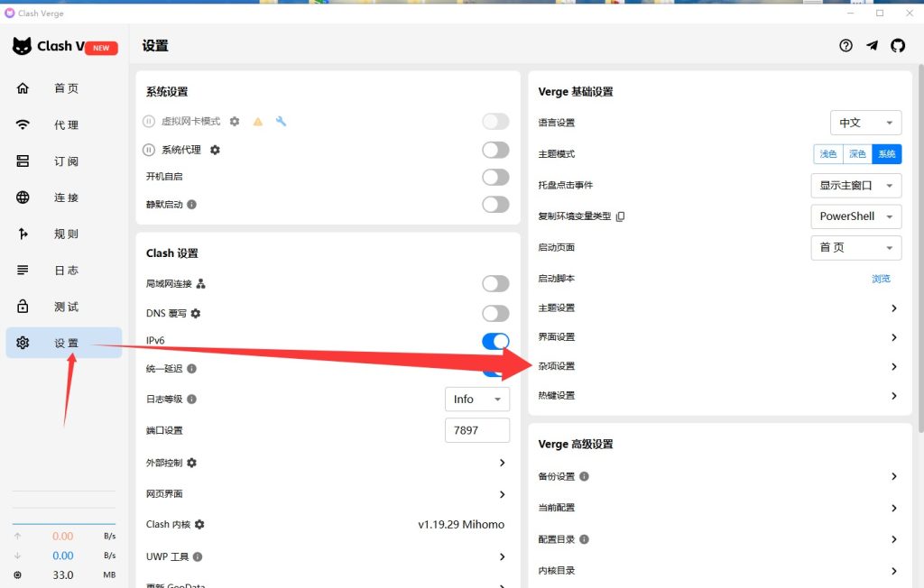
Task: Click the yellow warning triangle icon
Action: point(257,122)
